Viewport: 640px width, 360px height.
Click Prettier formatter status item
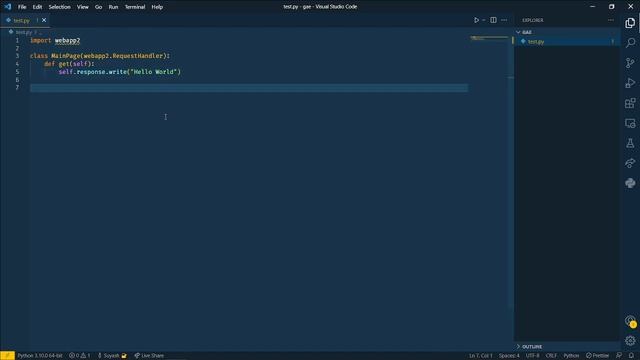tap(598, 356)
